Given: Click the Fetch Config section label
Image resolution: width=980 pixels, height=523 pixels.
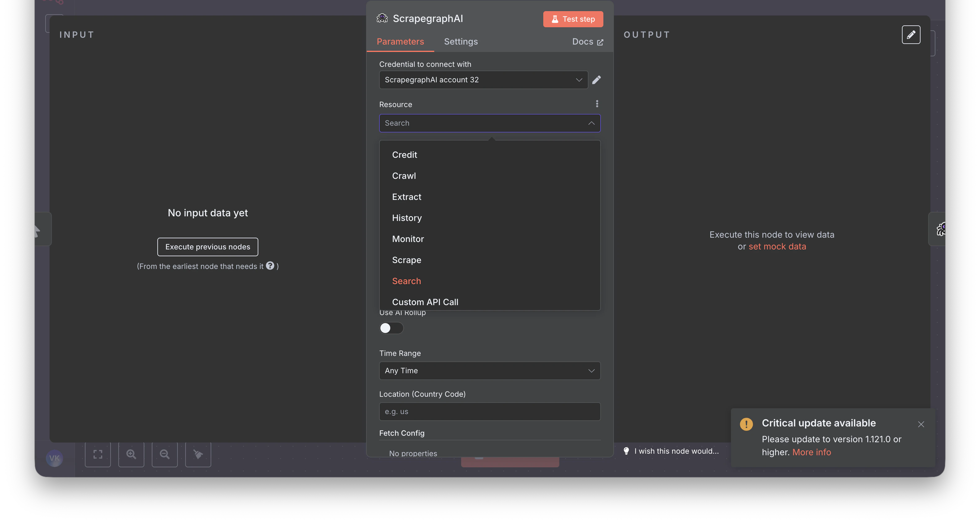Looking at the screenshot, I should pos(402,433).
